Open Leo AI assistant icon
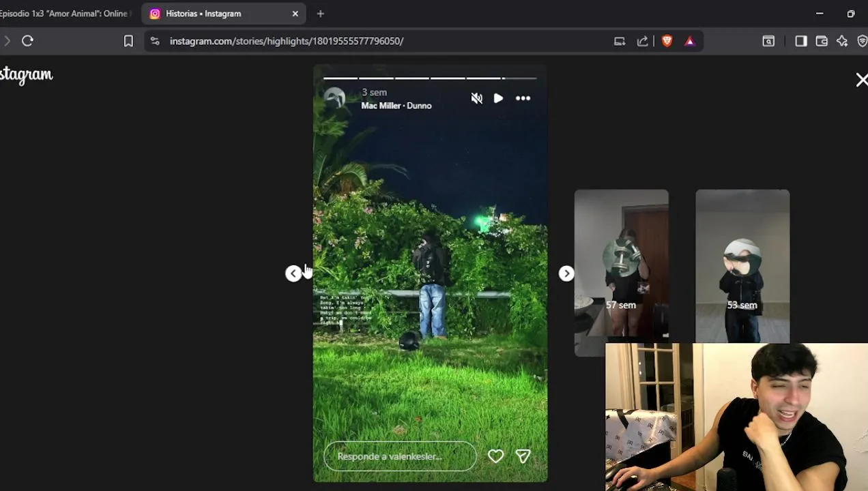 842,41
